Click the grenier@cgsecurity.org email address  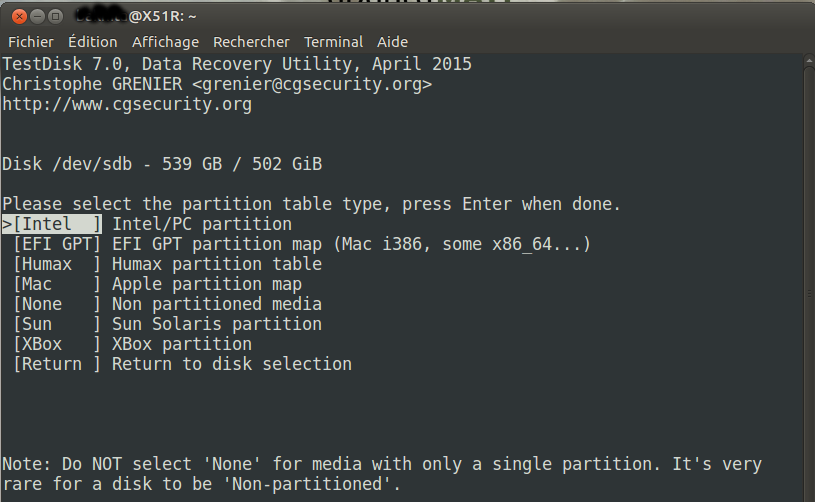pos(312,84)
